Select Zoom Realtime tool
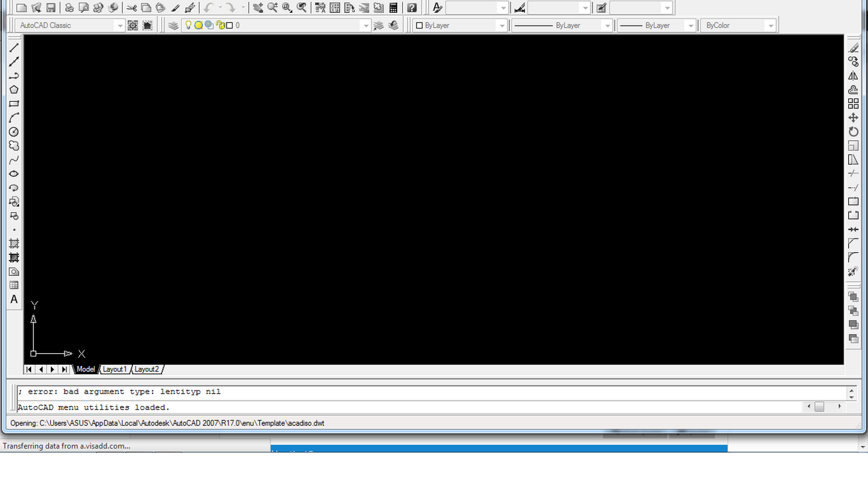Screen dimensions: 868x488 (x=272, y=8)
